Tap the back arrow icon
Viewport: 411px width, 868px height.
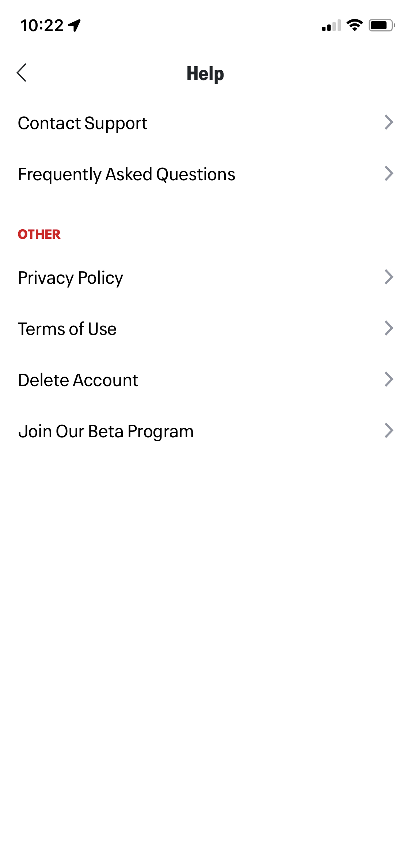[22, 73]
